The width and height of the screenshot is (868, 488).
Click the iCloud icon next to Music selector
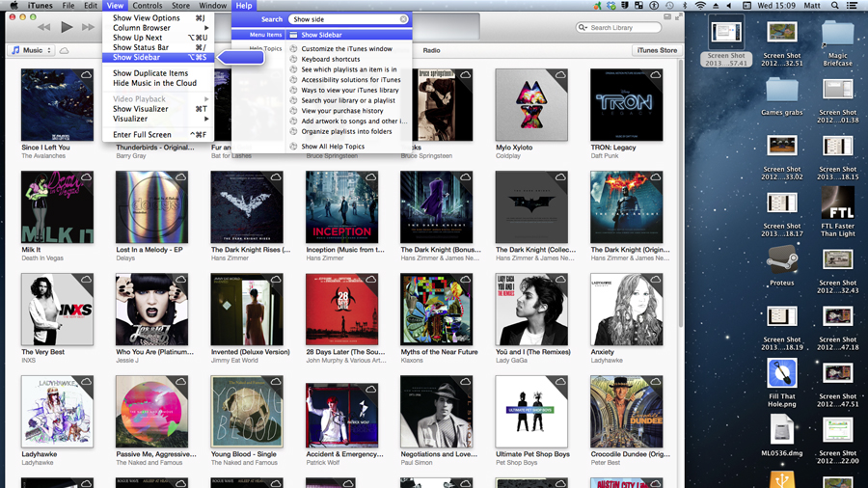click(x=65, y=50)
